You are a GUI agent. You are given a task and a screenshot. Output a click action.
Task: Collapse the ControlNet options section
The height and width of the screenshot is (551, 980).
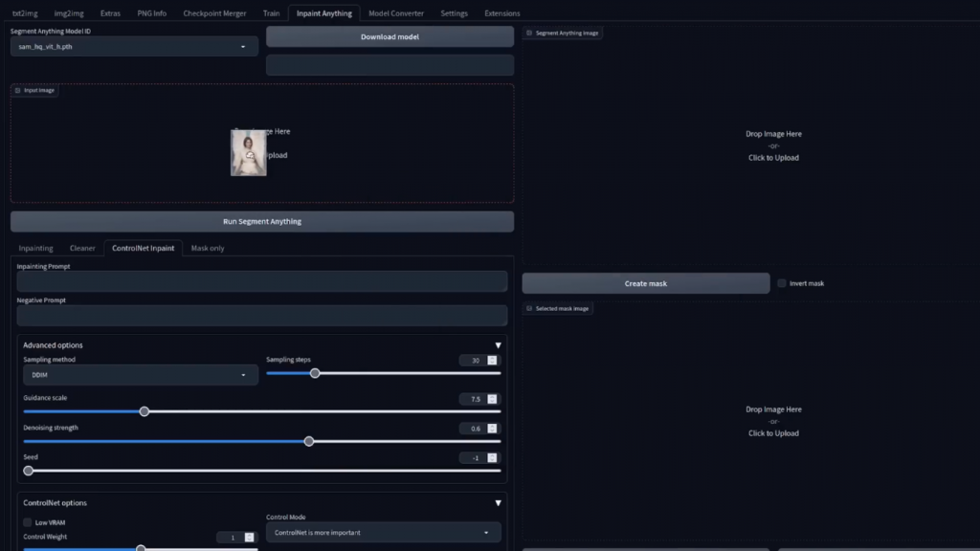(x=498, y=503)
